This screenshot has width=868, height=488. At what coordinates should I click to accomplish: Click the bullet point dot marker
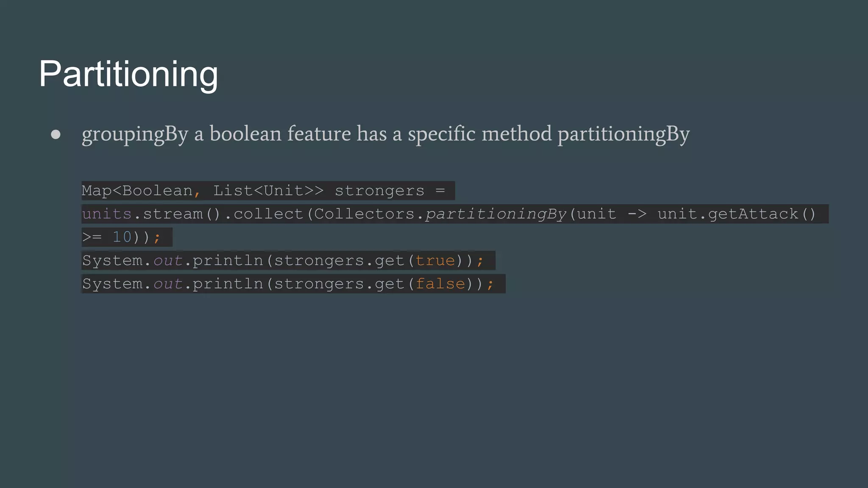point(56,135)
